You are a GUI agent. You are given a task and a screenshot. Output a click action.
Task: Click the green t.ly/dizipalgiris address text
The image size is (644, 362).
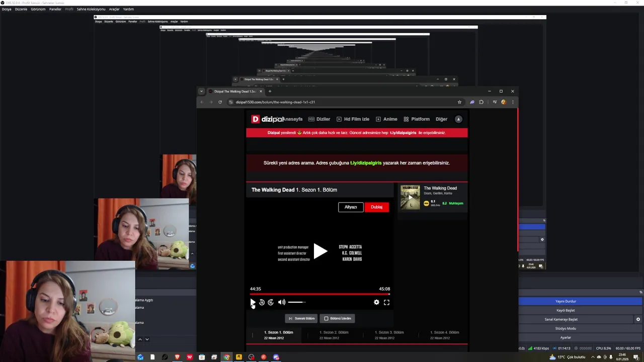coord(366,163)
